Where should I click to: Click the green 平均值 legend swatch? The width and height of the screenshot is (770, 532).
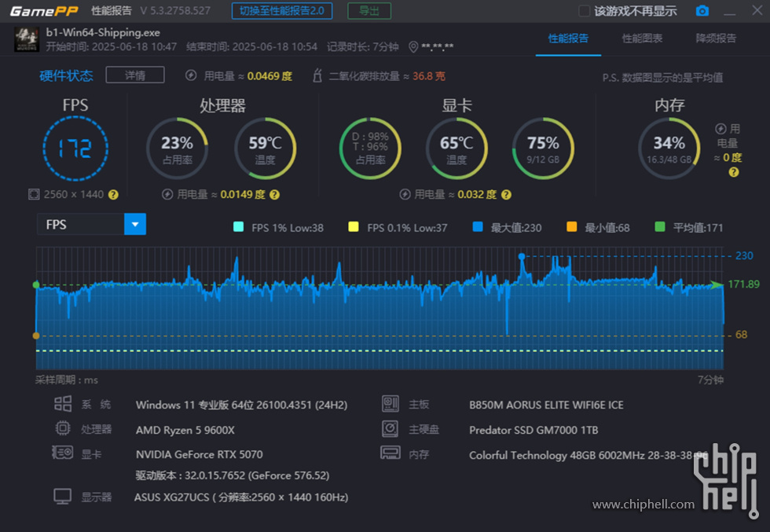[x=660, y=226]
